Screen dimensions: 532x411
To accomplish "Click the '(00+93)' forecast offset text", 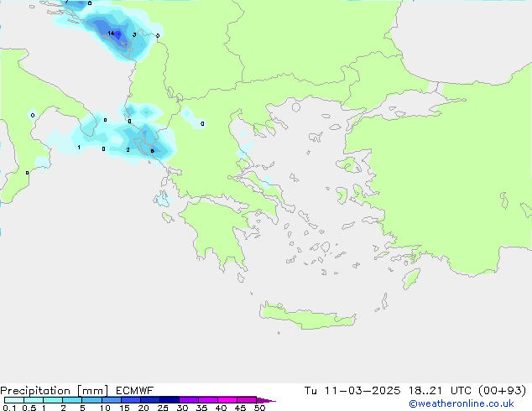I will [x=502, y=391].
